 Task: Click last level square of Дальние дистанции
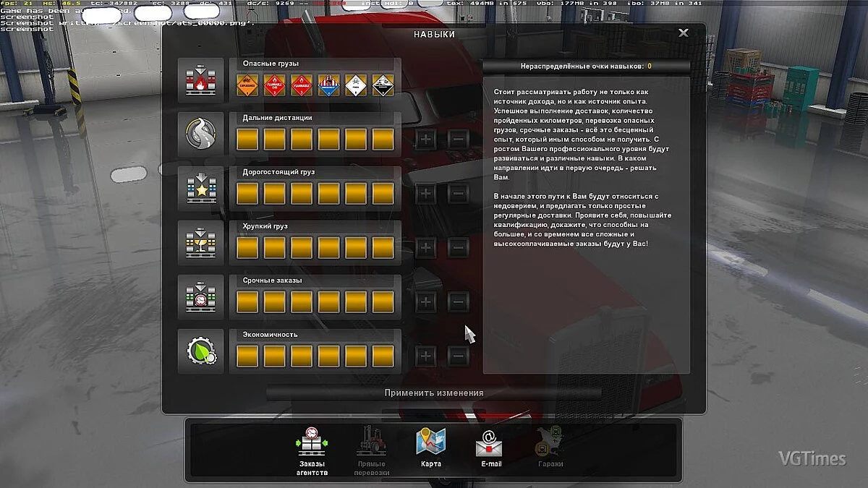(x=383, y=140)
